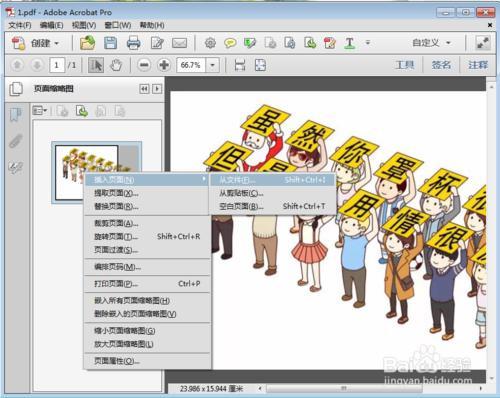Viewport: 500px width, 398px height.
Task: Click the read mode expand icon
Action: click(482, 43)
